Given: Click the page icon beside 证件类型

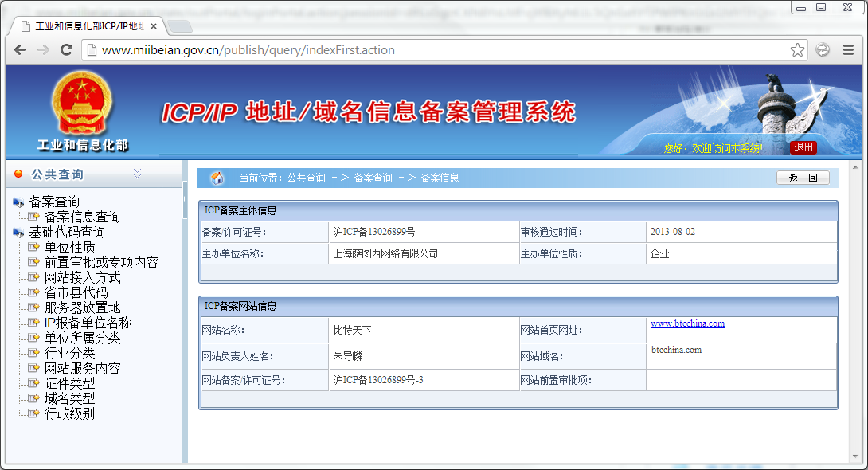Looking at the screenshot, I should (33, 382).
